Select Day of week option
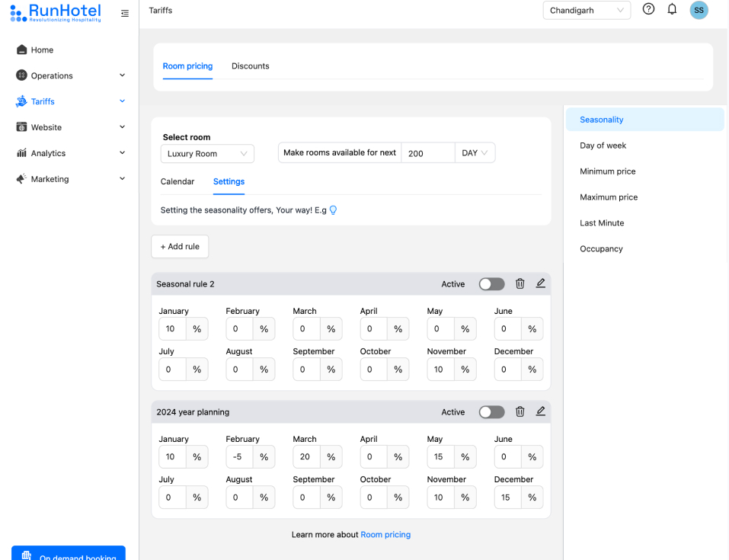 click(603, 146)
